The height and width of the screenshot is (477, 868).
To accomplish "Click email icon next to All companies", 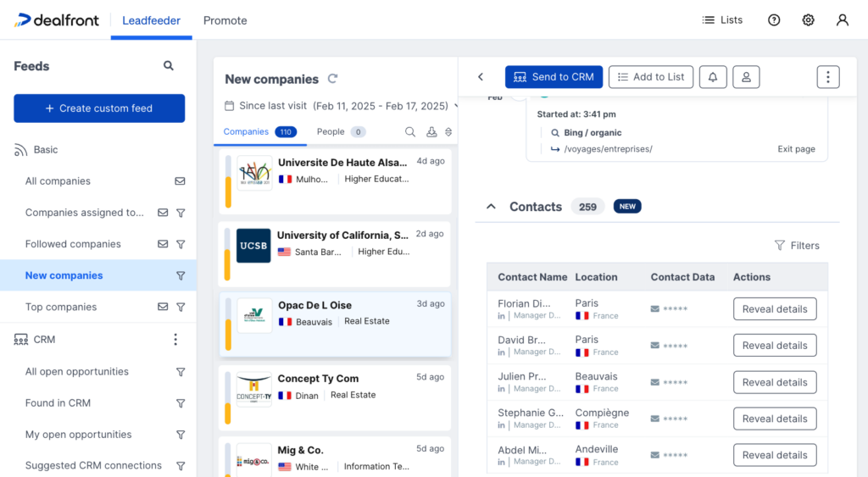I will (180, 181).
